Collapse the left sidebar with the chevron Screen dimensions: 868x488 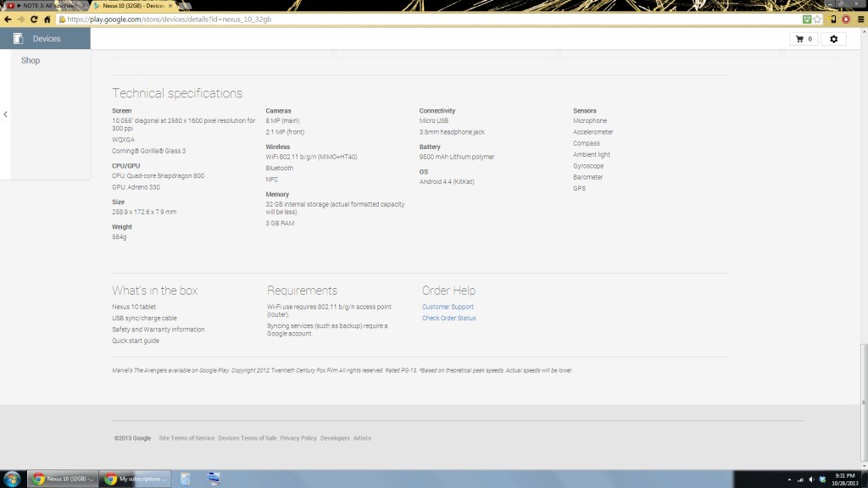point(4,114)
